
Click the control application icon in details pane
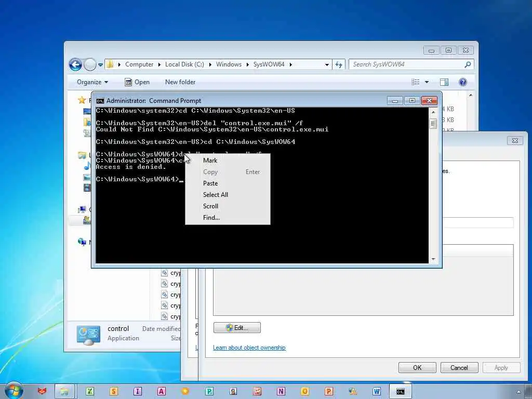pyautogui.click(x=88, y=335)
